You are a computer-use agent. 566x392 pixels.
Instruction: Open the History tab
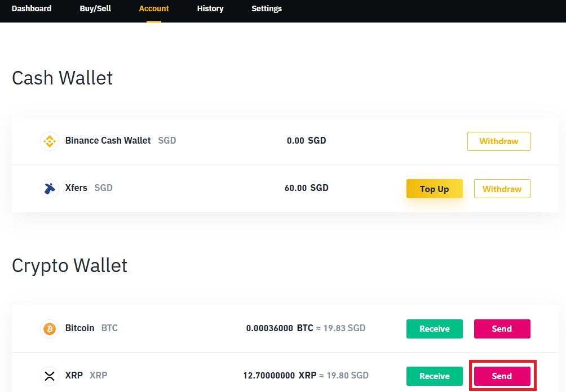210,8
